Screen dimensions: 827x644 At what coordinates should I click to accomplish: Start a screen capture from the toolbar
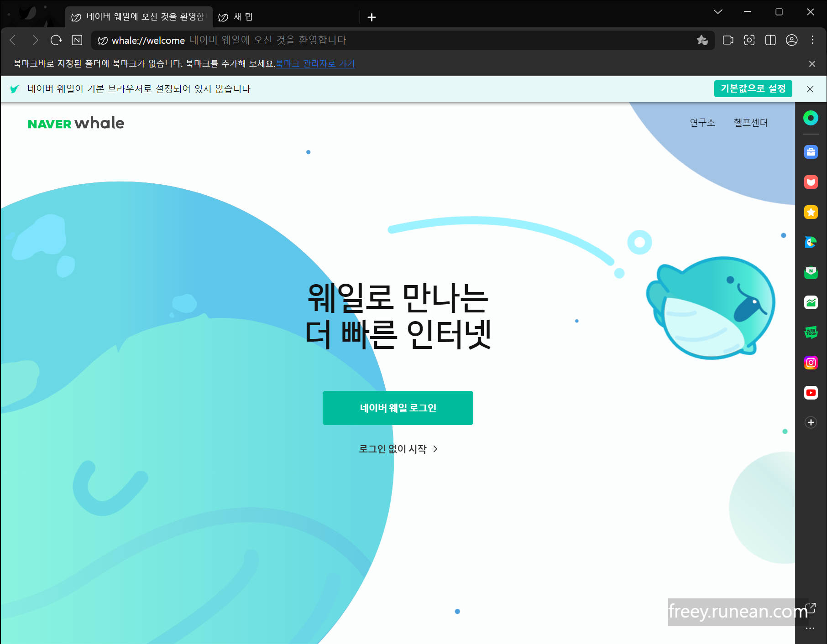click(x=749, y=40)
